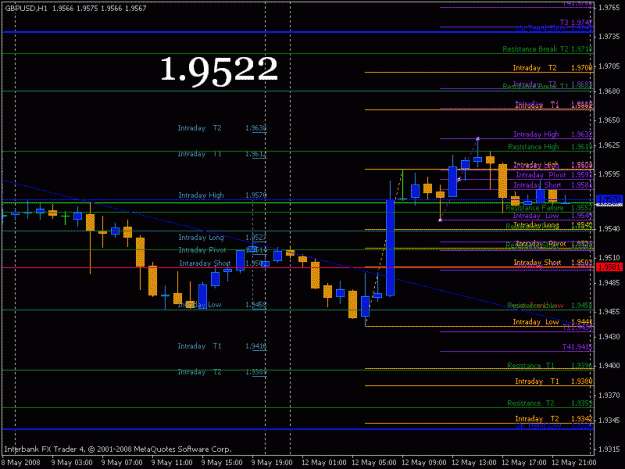Screen dimensions: 625x469
Task: Click the Interbank FX Trader 4 copyright text
Action: pos(118,449)
